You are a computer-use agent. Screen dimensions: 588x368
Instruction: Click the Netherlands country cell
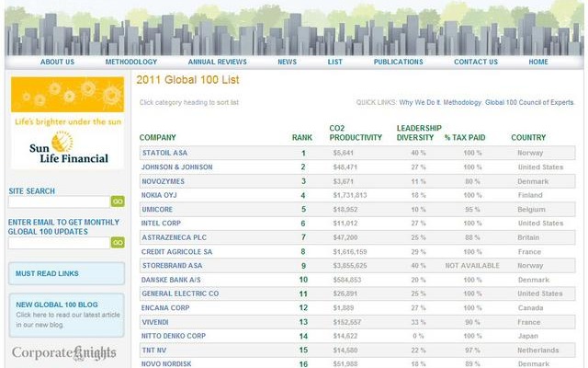[538, 351]
